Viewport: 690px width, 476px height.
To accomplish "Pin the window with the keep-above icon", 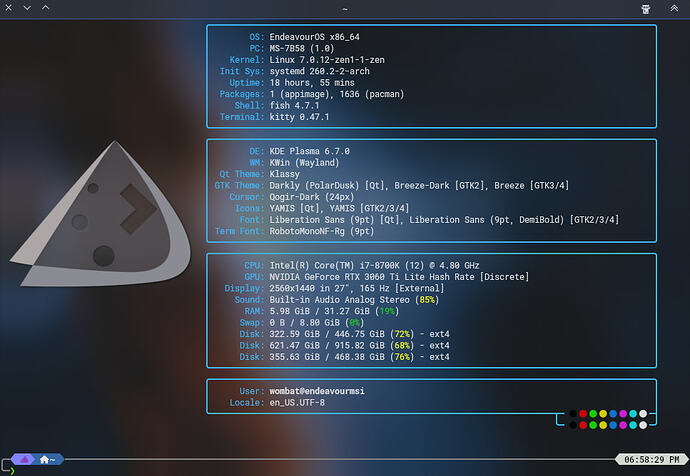I will (x=646, y=8).
